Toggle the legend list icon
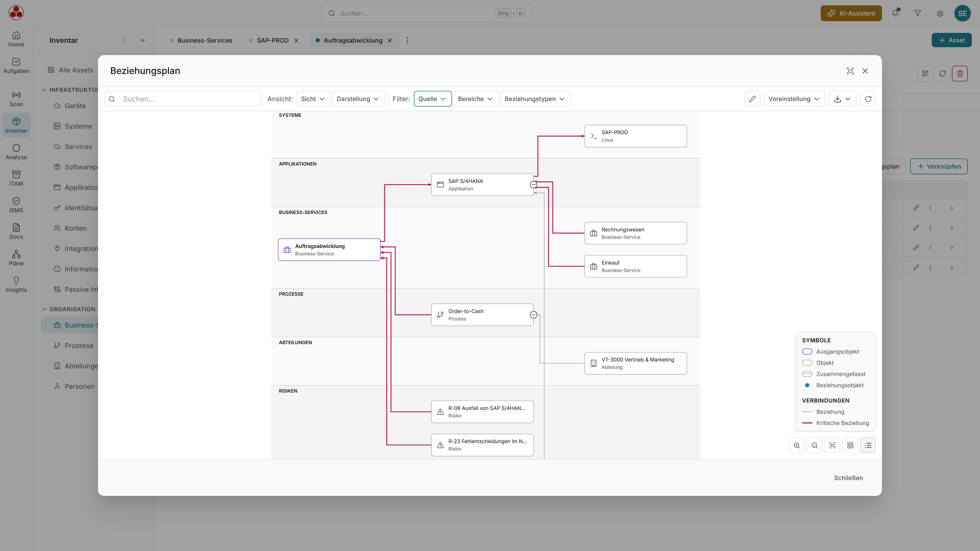 pyautogui.click(x=868, y=445)
